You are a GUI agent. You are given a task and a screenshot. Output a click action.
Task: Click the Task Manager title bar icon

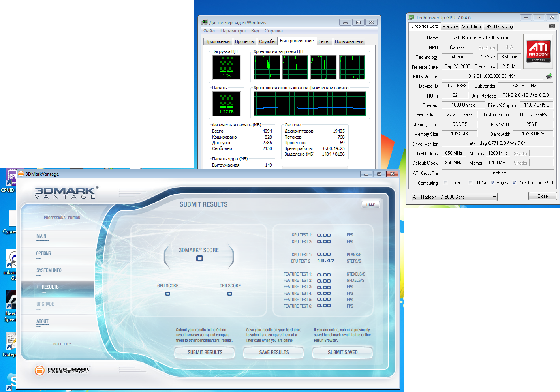pos(204,23)
